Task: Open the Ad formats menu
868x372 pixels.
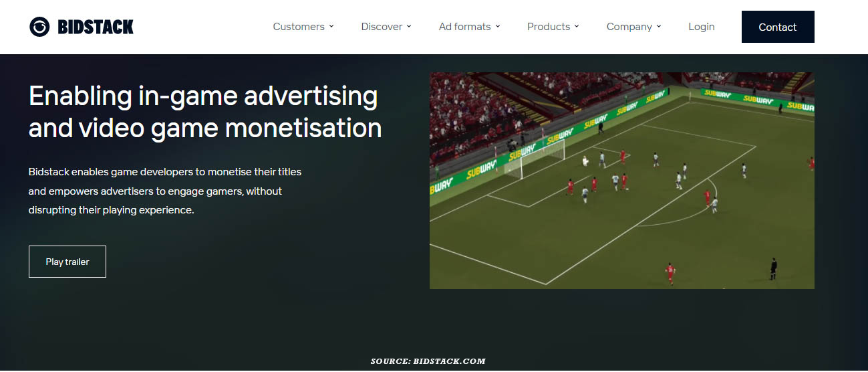Action: click(x=464, y=27)
